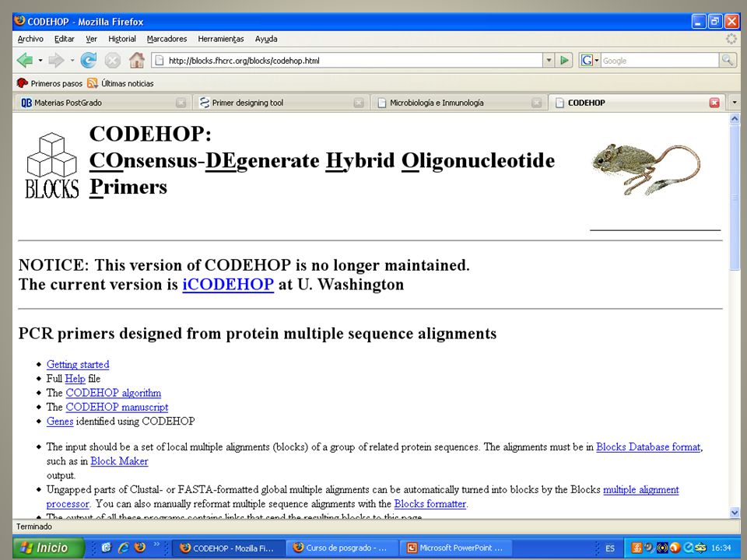Click the ES language indicator
The image size is (747, 560).
pyautogui.click(x=610, y=548)
